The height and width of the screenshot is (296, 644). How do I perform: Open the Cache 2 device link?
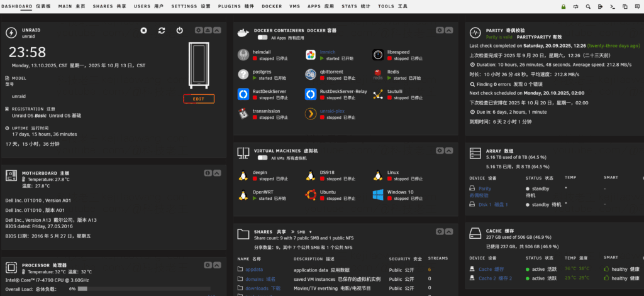pyautogui.click(x=496, y=278)
